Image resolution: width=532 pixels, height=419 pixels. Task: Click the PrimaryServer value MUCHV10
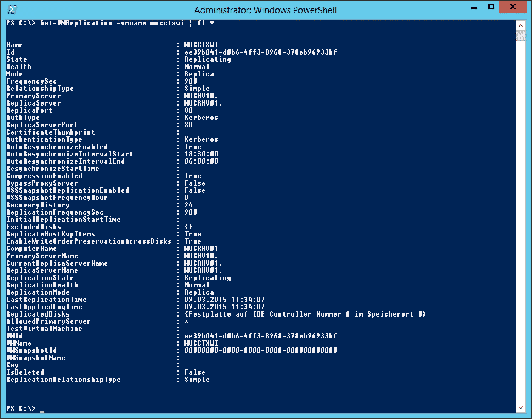[x=201, y=96]
